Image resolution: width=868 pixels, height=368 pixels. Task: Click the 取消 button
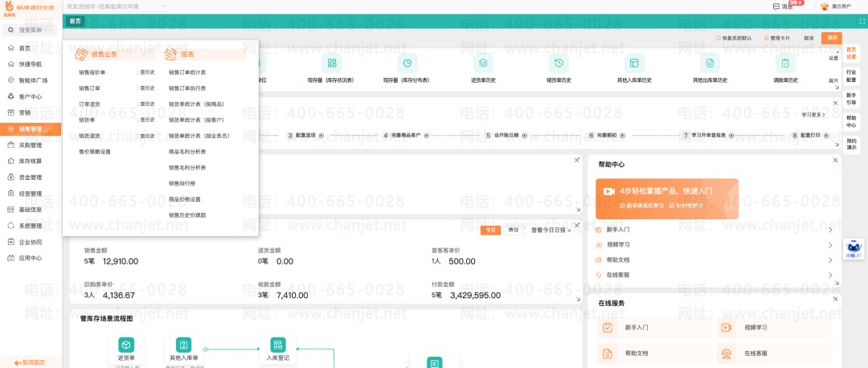pyautogui.click(x=809, y=39)
